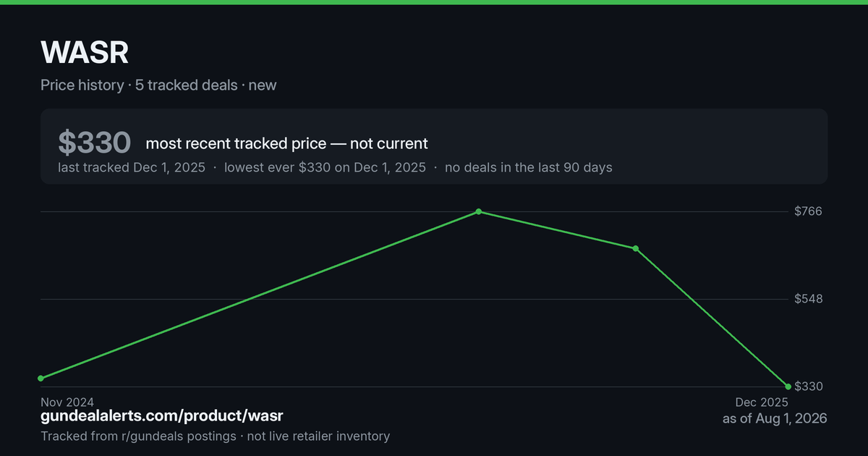Image resolution: width=868 pixels, height=456 pixels.
Task: Open the gundealalerts.com/product/wasr link
Action: [162, 416]
